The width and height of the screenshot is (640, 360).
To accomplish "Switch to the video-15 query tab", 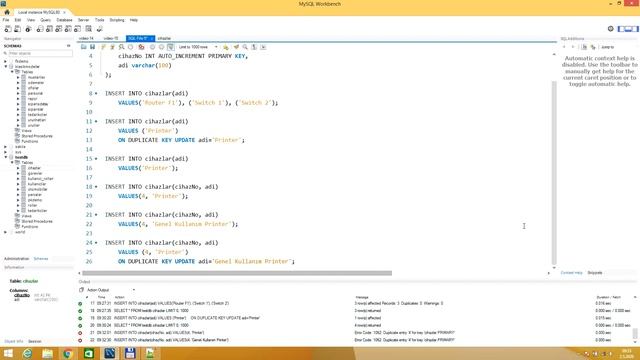I will 111,38.
